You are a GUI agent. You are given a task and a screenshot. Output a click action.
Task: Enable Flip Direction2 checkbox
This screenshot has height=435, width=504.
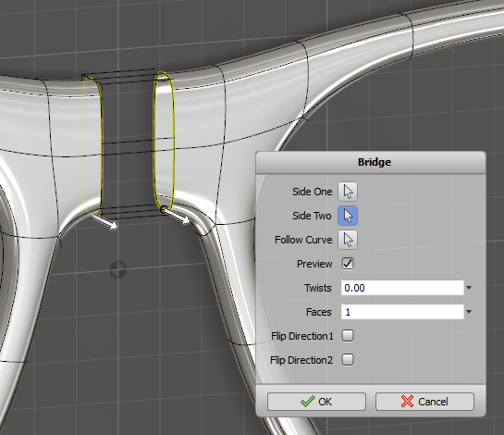348,360
